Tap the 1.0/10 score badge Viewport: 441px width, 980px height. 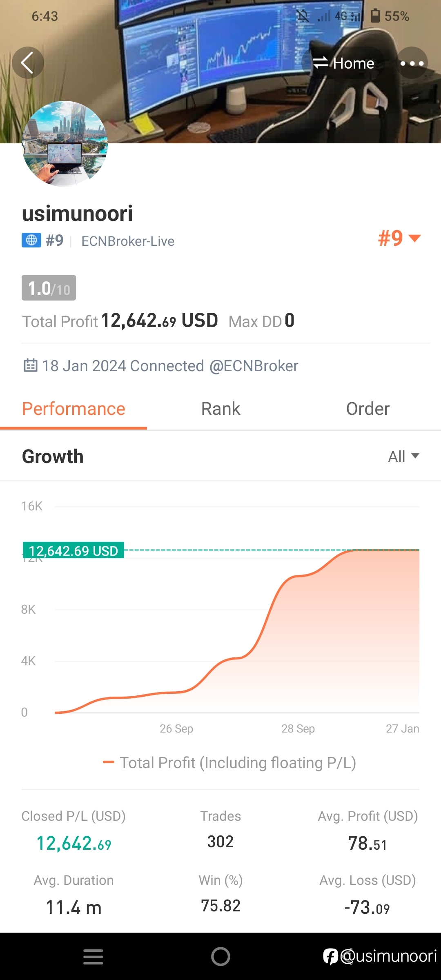(x=49, y=288)
